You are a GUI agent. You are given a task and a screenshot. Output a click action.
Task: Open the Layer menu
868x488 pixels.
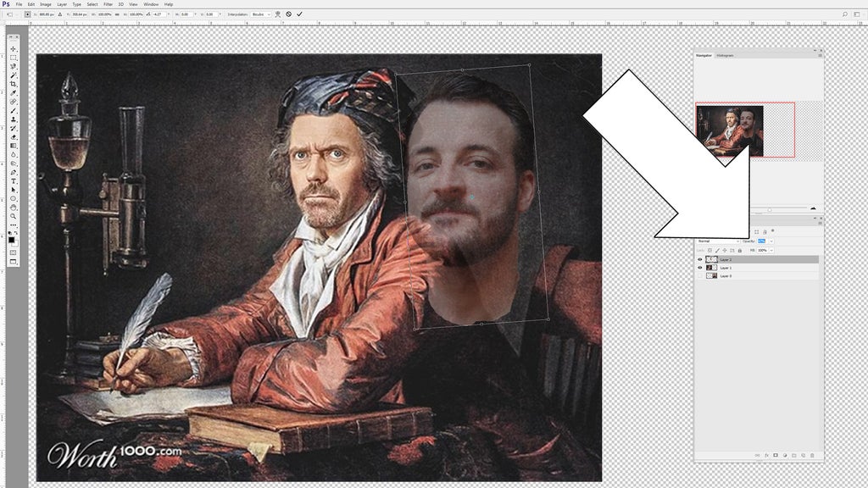pyautogui.click(x=62, y=4)
